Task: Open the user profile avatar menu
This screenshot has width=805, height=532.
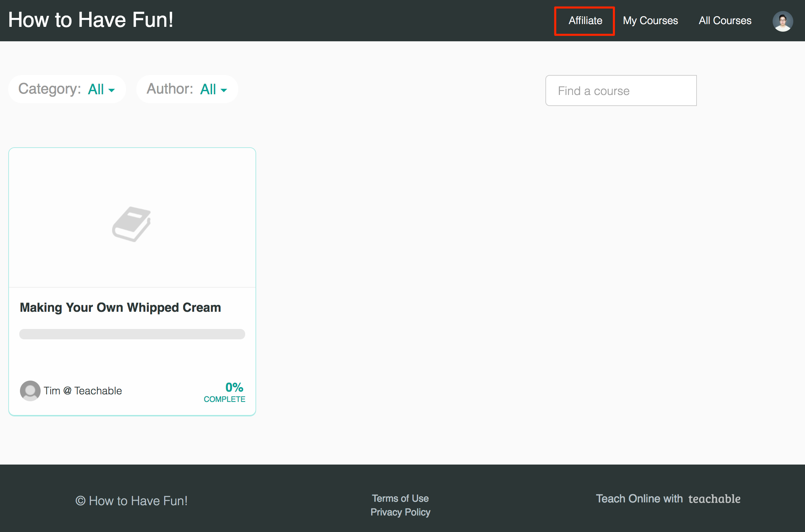Action: pos(783,21)
